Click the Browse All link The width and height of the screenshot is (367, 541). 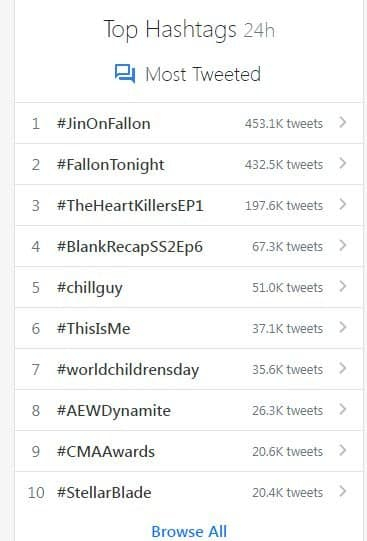[x=189, y=531]
